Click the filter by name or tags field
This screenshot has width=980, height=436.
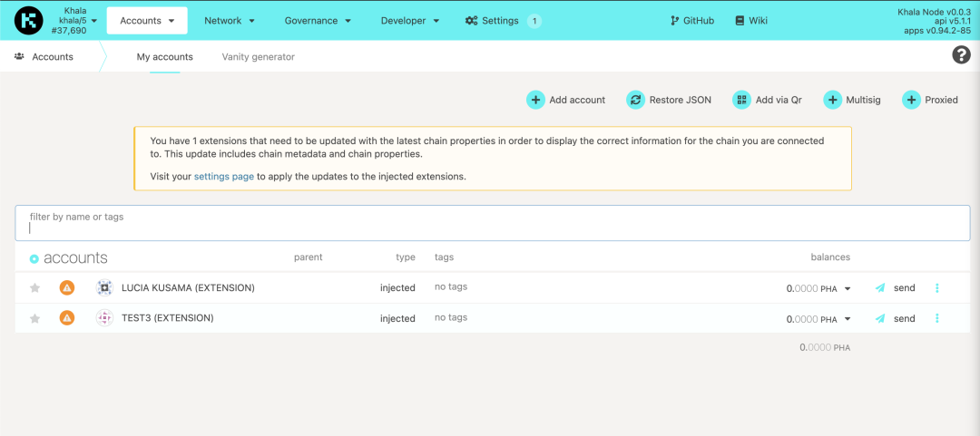(x=492, y=223)
